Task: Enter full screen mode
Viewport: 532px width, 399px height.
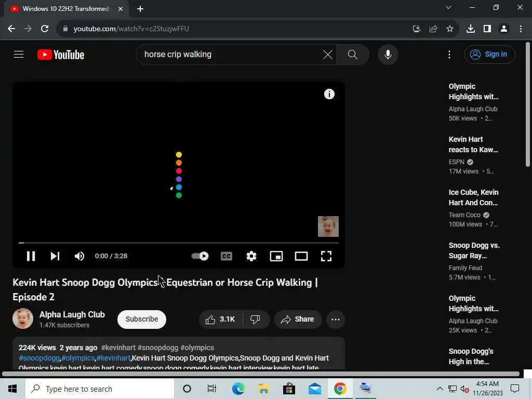Action: pos(326,256)
